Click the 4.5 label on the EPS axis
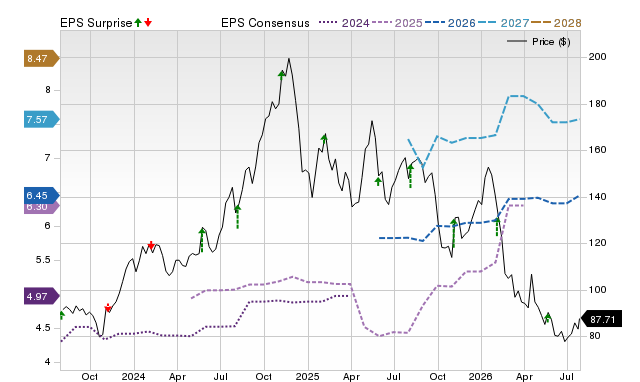This screenshot has width=640, height=382. [43, 328]
